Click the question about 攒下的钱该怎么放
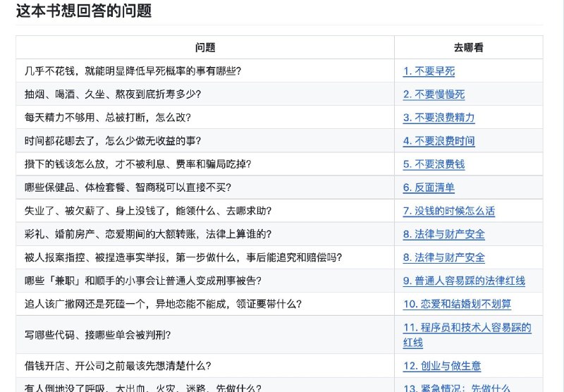The height and width of the screenshot is (392, 564). click(137, 164)
